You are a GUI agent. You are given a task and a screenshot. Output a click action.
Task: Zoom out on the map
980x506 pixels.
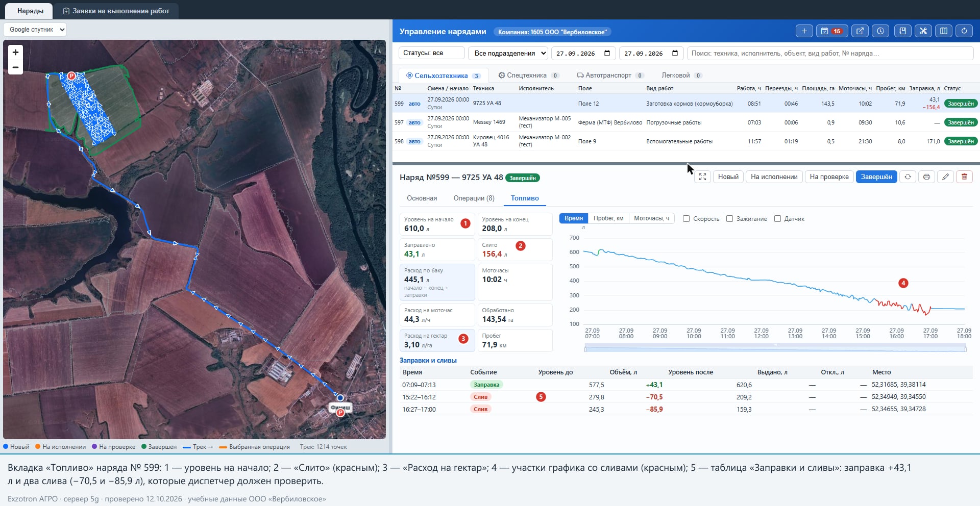[15, 67]
